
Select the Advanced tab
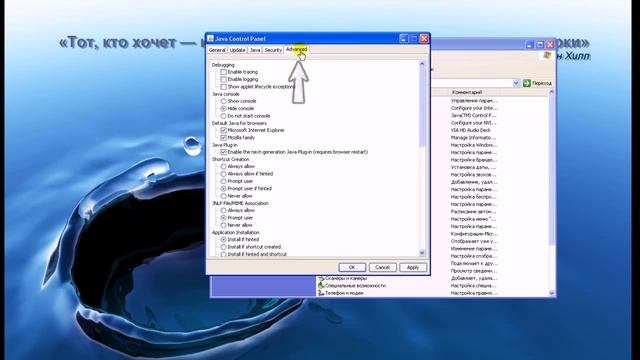point(296,49)
